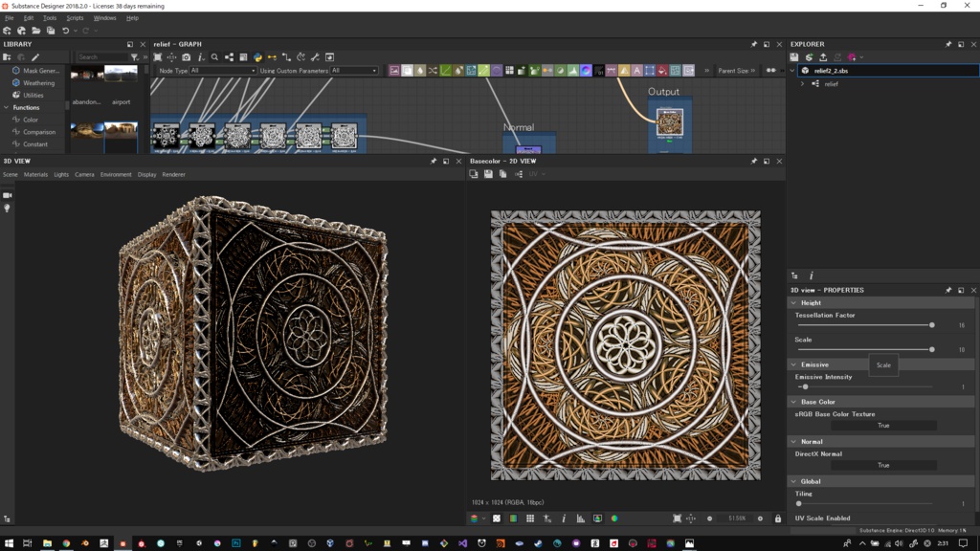Select the camera snapshot icon in graph toolbar
This screenshot has height=551, width=980.
[185, 55]
